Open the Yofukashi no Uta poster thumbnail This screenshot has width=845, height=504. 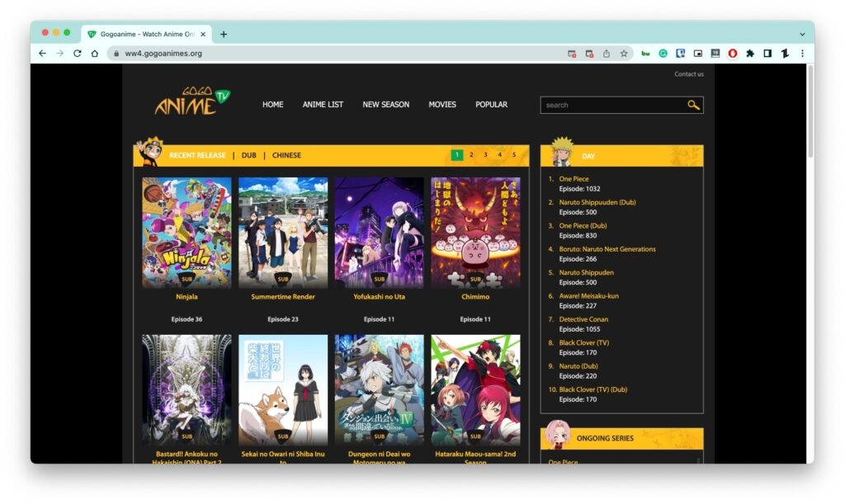point(380,233)
